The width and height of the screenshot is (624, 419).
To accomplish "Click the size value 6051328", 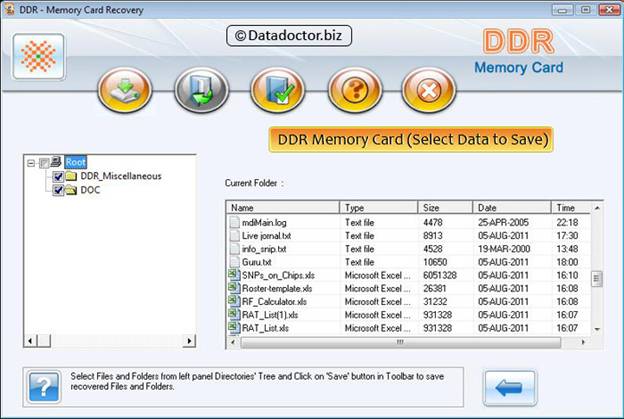I will 440,275.
